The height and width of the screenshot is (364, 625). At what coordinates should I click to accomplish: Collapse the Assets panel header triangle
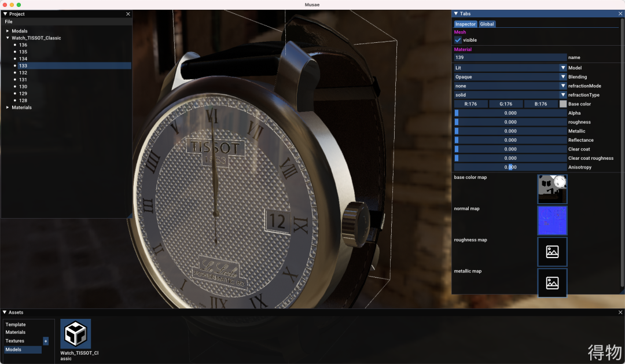(5, 312)
